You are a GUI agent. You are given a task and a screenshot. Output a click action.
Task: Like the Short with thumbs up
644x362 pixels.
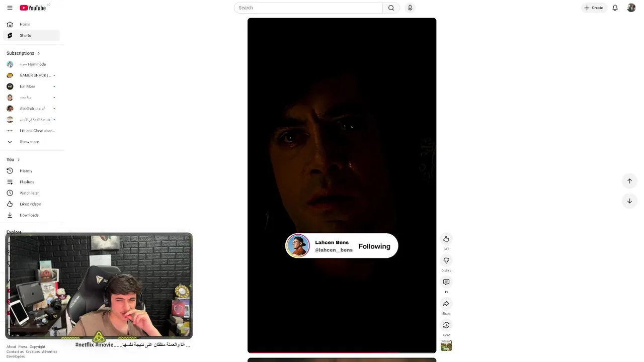tap(446, 239)
